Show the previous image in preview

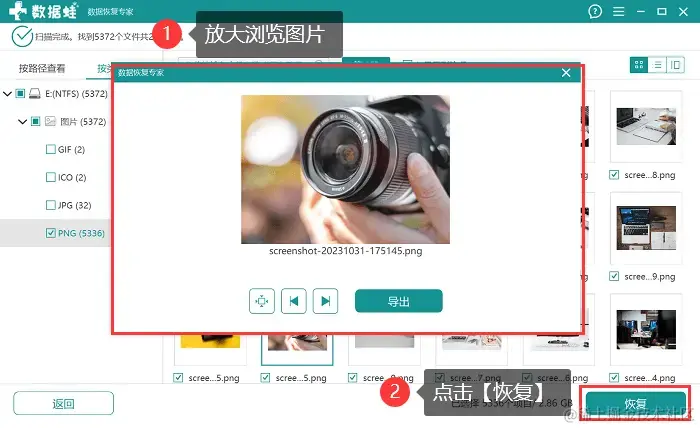pyautogui.click(x=294, y=301)
